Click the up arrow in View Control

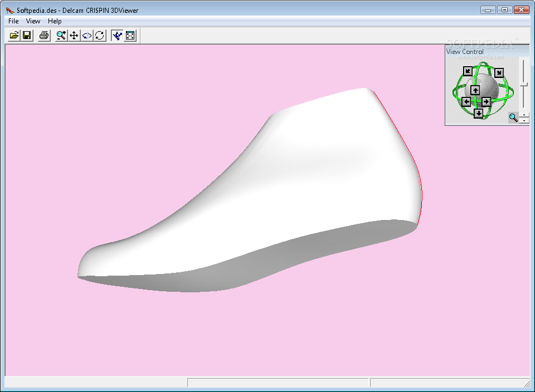coord(475,90)
